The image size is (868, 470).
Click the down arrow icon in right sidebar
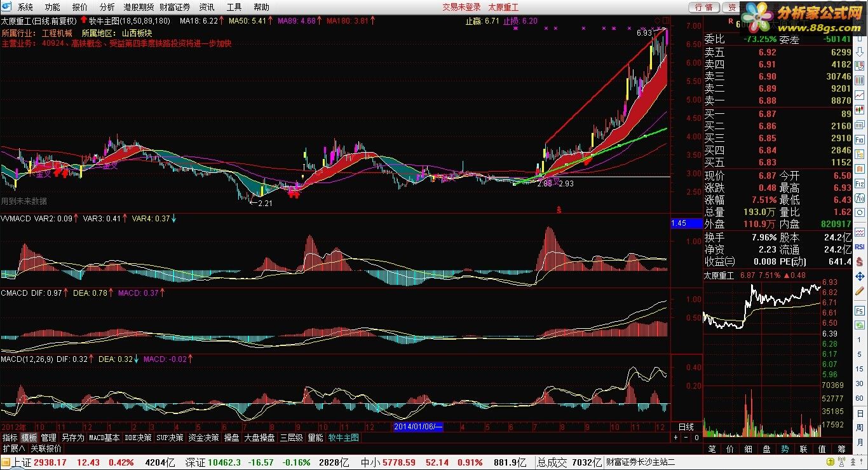click(859, 53)
